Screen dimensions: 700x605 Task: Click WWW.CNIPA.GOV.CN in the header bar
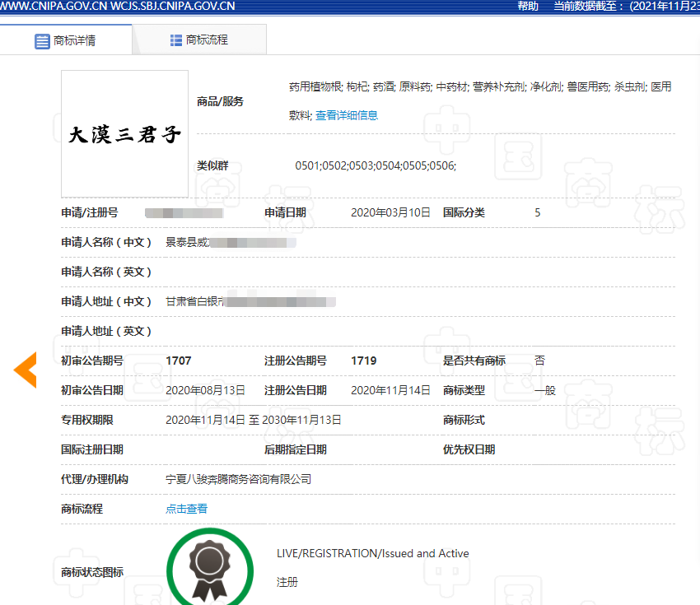tap(56, 7)
